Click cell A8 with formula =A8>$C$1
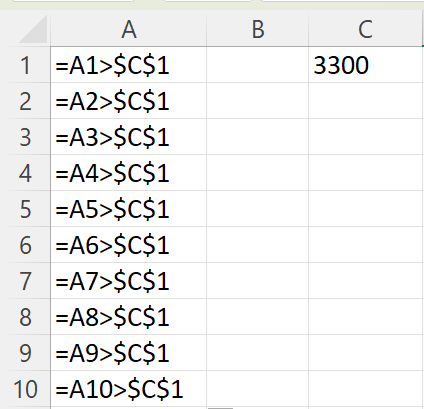The width and height of the screenshot is (424, 409). [129, 317]
